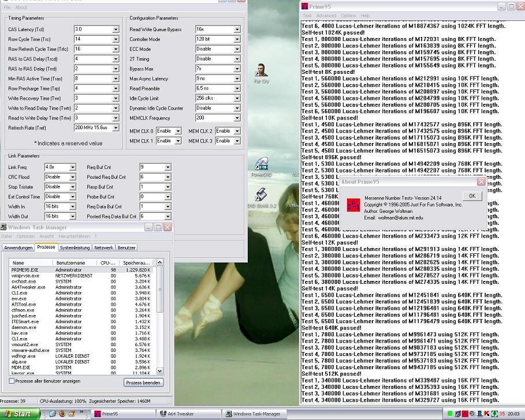525x420 pixels.
Task: Open Link Freq 4.0x dropdown
Action: pyautogui.click(x=73, y=167)
